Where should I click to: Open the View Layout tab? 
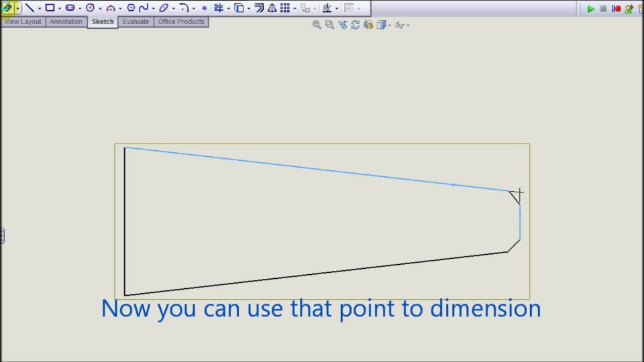pos(23,21)
